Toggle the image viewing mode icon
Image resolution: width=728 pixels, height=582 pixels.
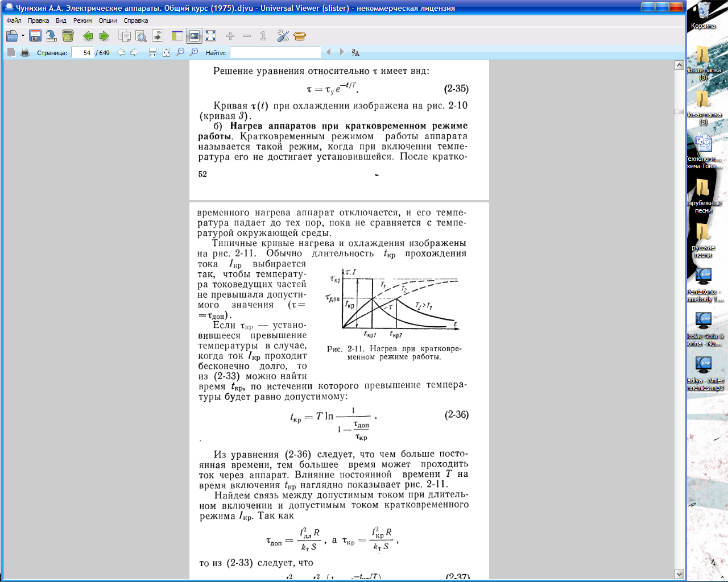tap(194, 36)
